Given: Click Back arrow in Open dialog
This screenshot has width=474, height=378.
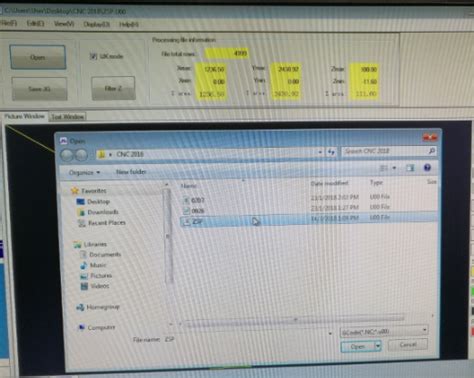Looking at the screenshot, I should 67,155.
